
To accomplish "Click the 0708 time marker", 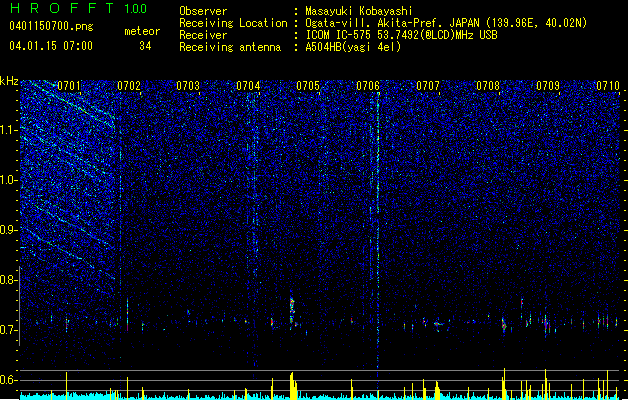I will [488, 86].
